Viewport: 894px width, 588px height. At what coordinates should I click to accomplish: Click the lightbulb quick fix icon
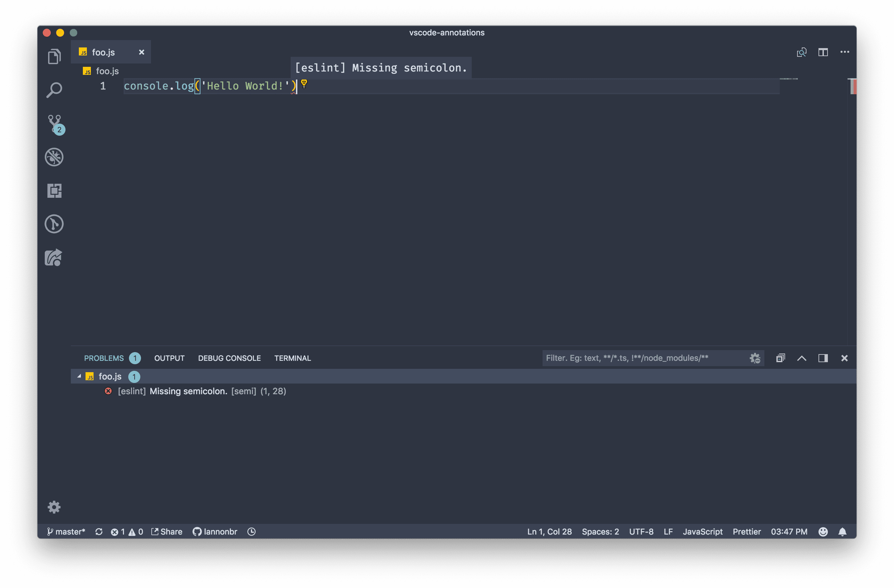(304, 84)
